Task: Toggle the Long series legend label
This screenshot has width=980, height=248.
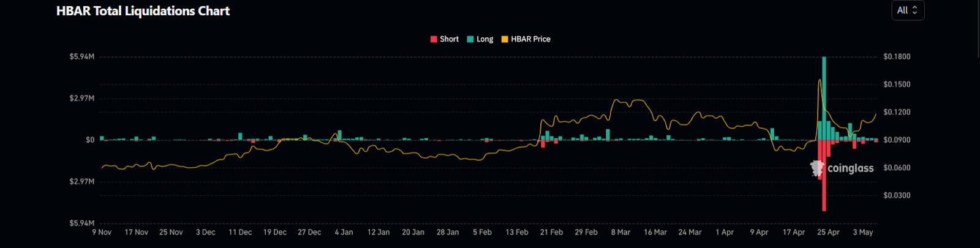Action: [484, 39]
